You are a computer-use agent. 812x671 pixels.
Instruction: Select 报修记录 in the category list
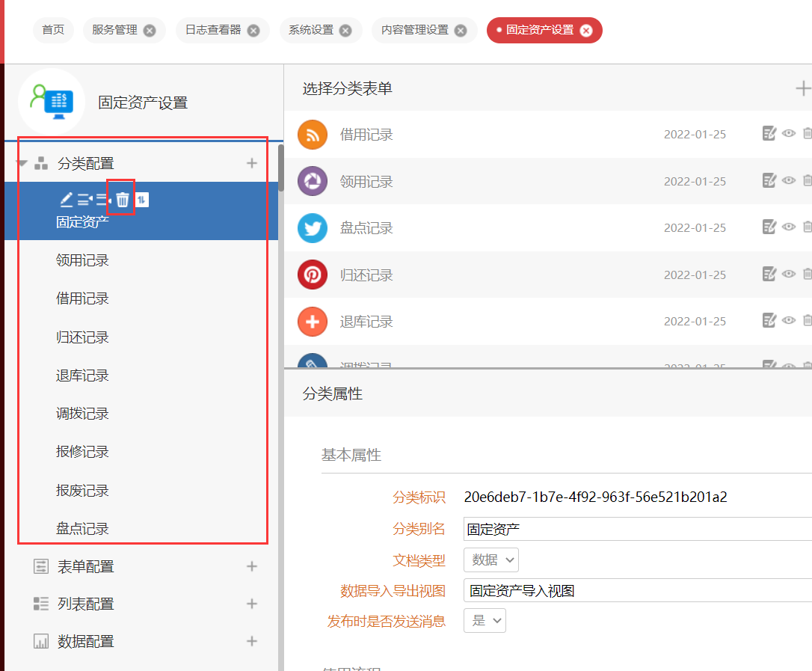[x=82, y=452]
